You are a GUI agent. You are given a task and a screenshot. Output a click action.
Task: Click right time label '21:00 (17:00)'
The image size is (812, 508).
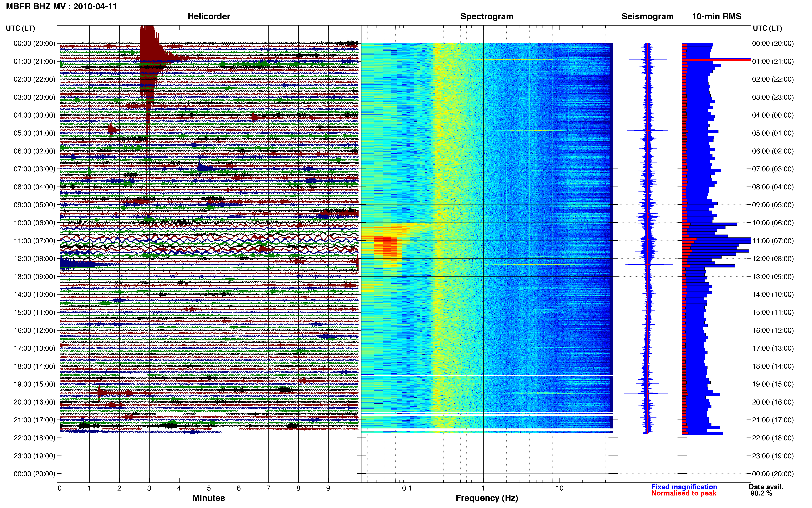point(773,420)
